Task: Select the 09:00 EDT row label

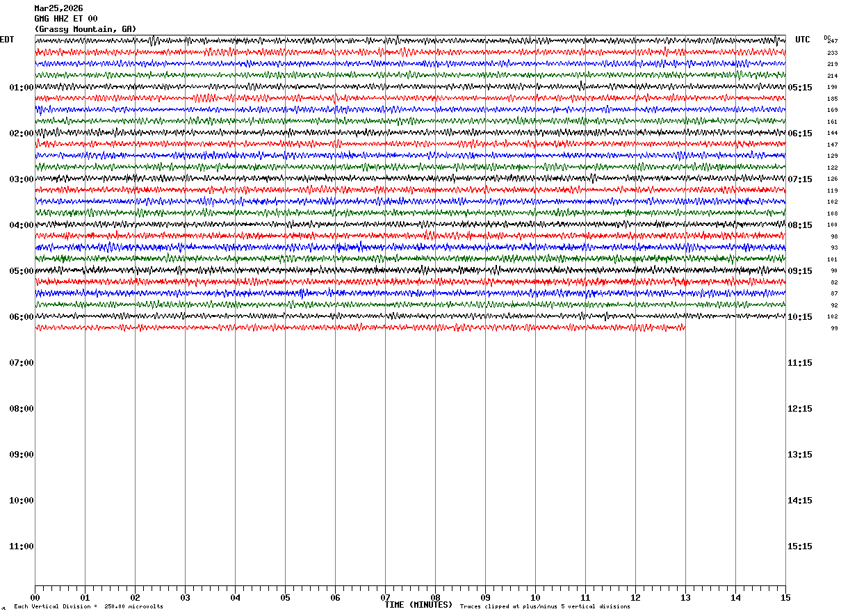Action: point(22,455)
